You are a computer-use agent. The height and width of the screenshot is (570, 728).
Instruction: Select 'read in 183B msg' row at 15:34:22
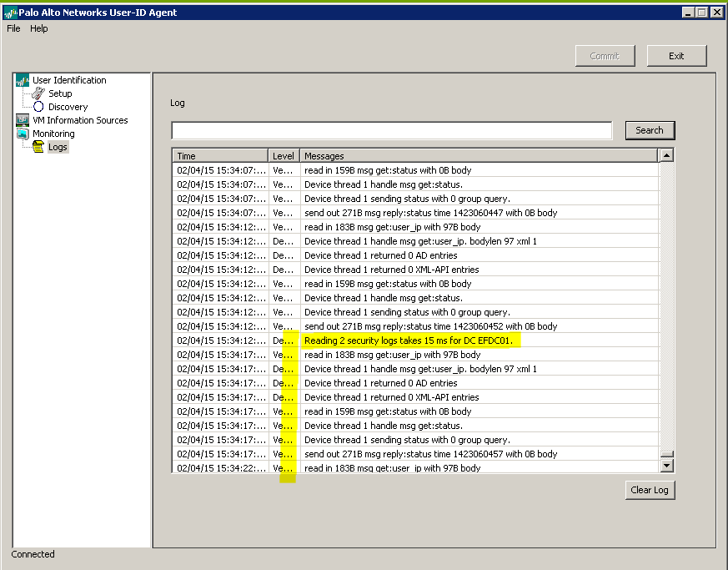(x=415, y=467)
